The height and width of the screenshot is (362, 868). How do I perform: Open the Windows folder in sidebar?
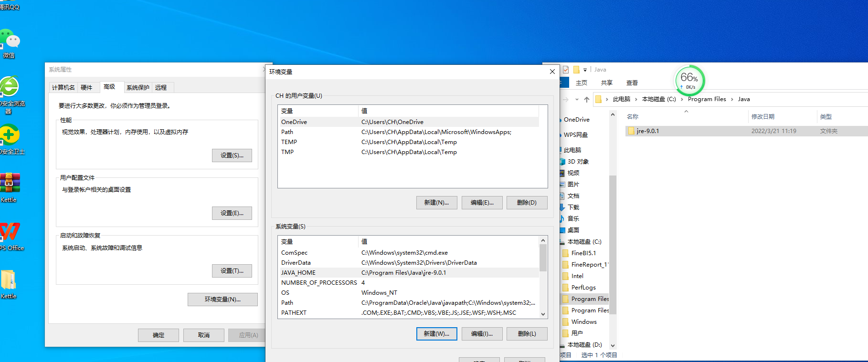click(584, 322)
